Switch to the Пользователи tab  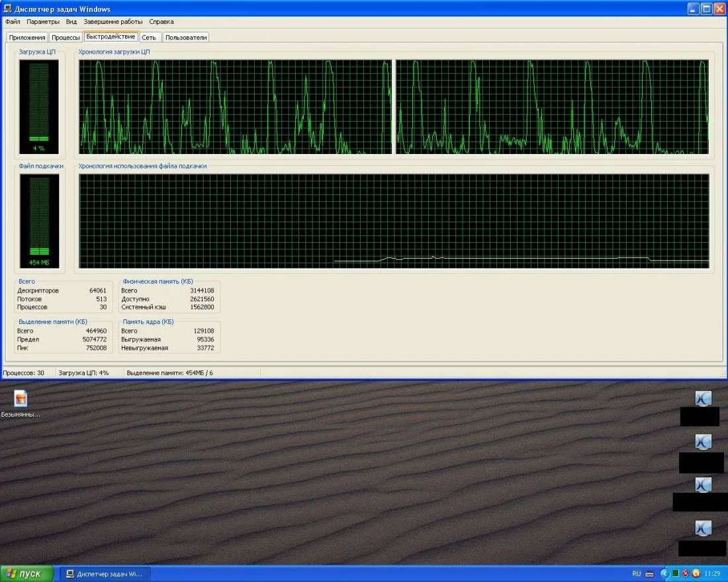pos(186,38)
